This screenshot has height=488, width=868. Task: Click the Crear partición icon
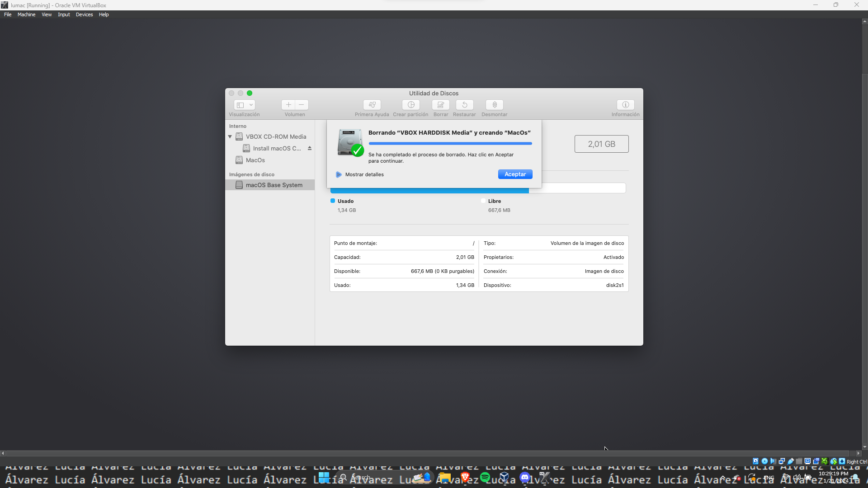coord(410,105)
